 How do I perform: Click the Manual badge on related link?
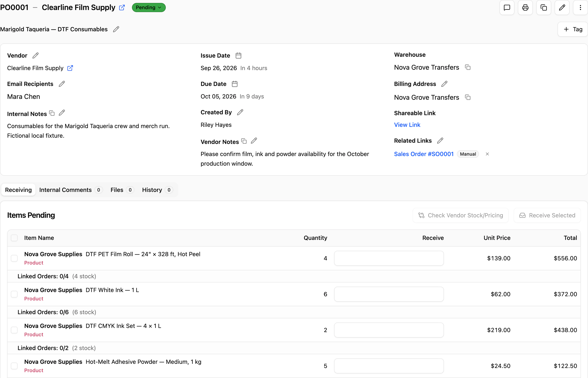(x=468, y=154)
